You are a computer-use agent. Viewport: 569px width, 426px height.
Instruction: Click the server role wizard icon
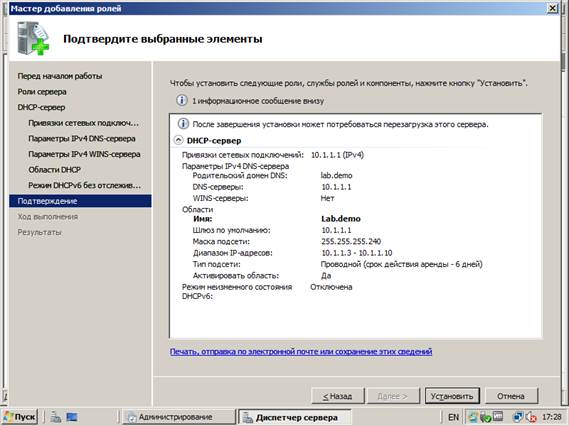[33, 38]
